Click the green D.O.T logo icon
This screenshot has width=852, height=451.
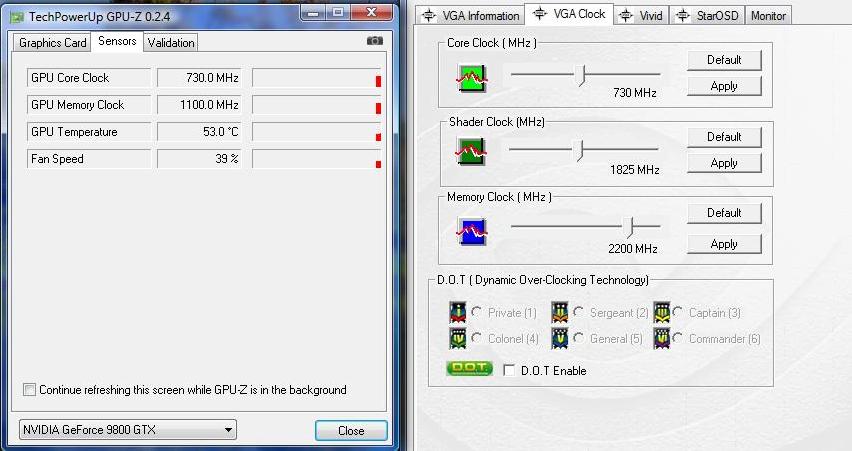point(469,368)
